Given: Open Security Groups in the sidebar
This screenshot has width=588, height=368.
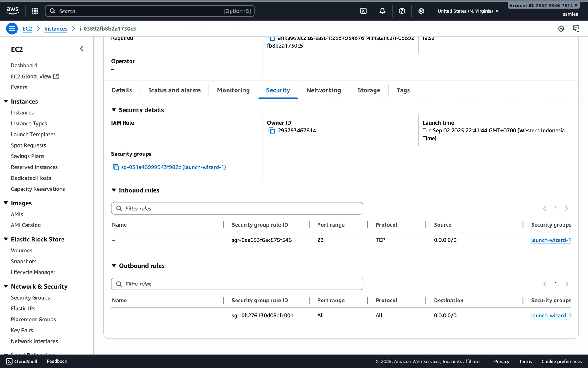Looking at the screenshot, I should (x=30, y=297).
